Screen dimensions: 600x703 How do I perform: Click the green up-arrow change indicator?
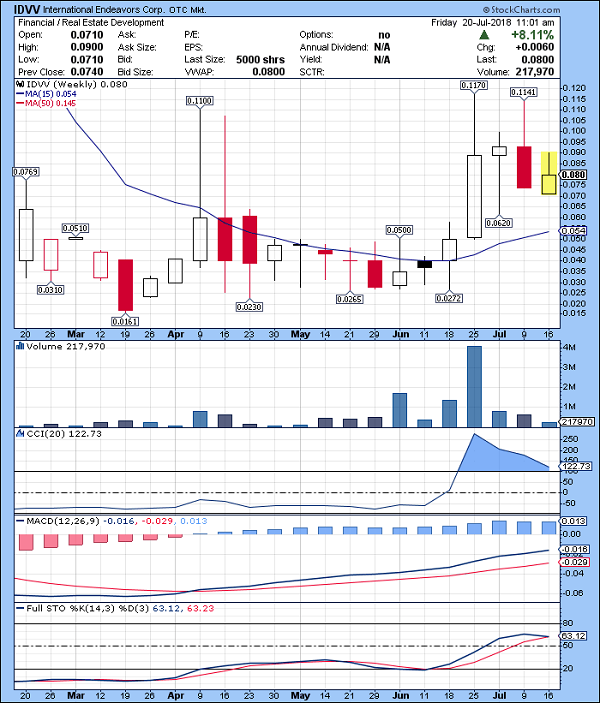point(484,35)
